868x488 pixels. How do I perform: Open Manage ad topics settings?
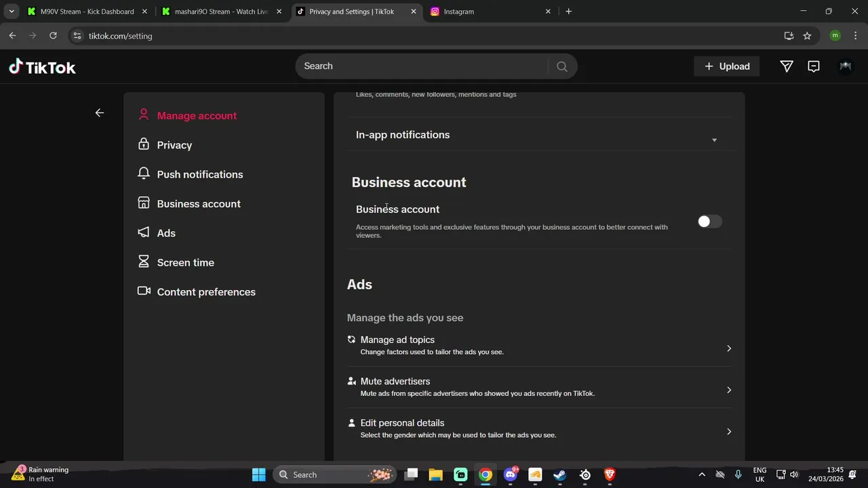540,346
